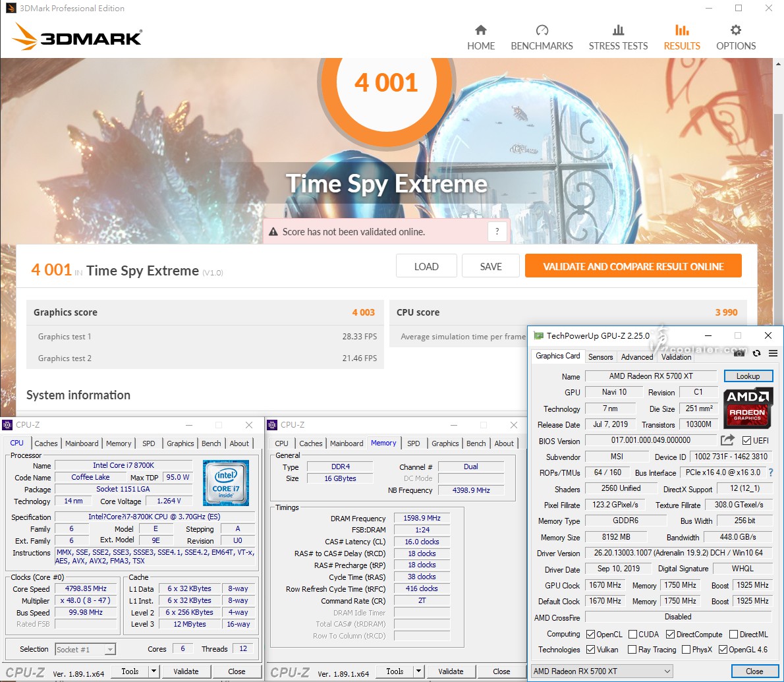The image size is (784, 682).
Task: Click the BIOS export share icon in GPU-Z
Action: 727,440
